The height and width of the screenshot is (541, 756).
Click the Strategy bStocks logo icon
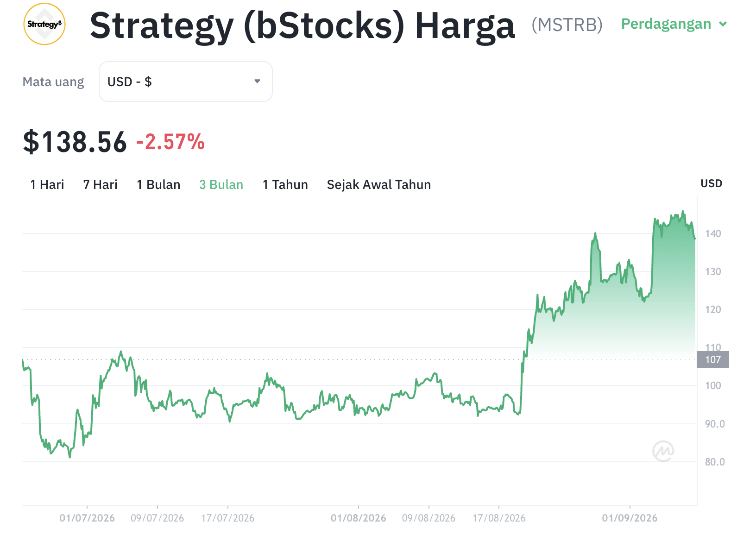coord(44,24)
